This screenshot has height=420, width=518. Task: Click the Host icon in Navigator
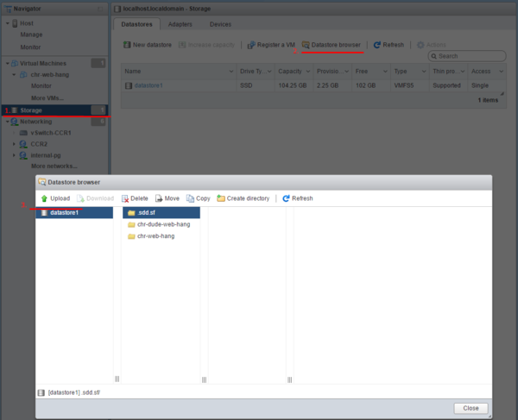[15, 23]
